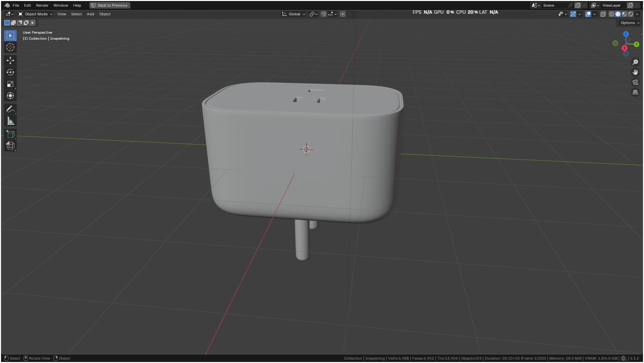644x363 pixels.
Task: Open the shading options dropdown arrow
Action: [637, 14]
